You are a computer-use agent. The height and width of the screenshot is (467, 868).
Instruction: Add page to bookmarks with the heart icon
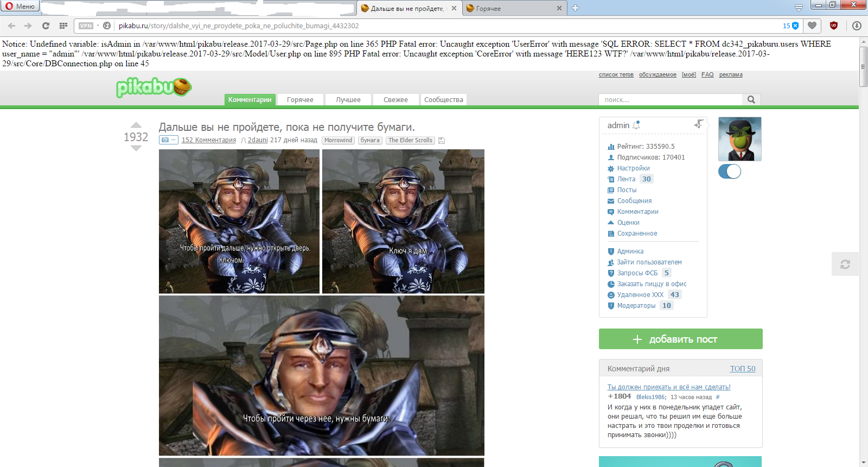[812, 26]
